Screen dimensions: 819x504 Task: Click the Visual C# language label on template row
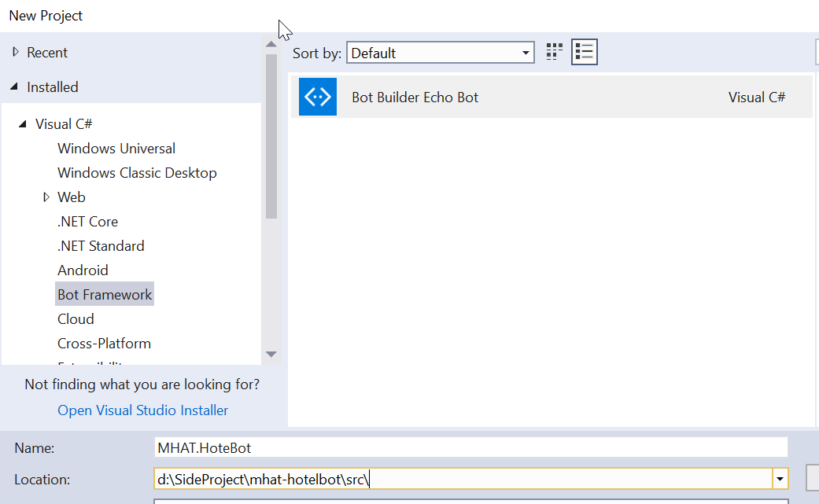(756, 97)
